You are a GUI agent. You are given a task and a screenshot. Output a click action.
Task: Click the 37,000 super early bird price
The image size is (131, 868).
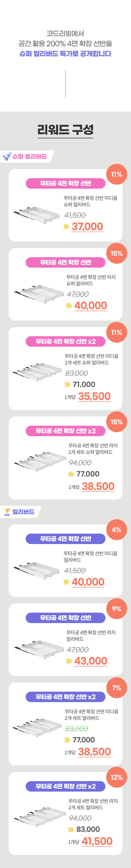pos(88,226)
